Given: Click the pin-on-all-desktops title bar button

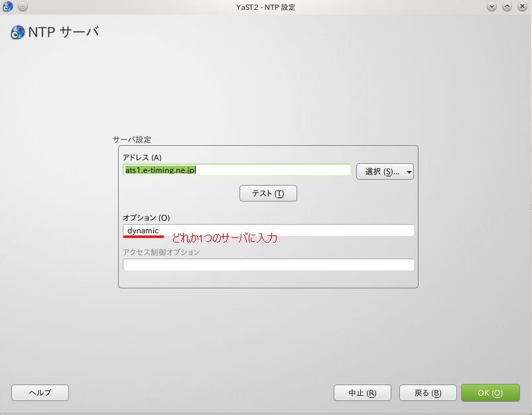Looking at the screenshot, I should pyautogui.click(x=23, y=7).
